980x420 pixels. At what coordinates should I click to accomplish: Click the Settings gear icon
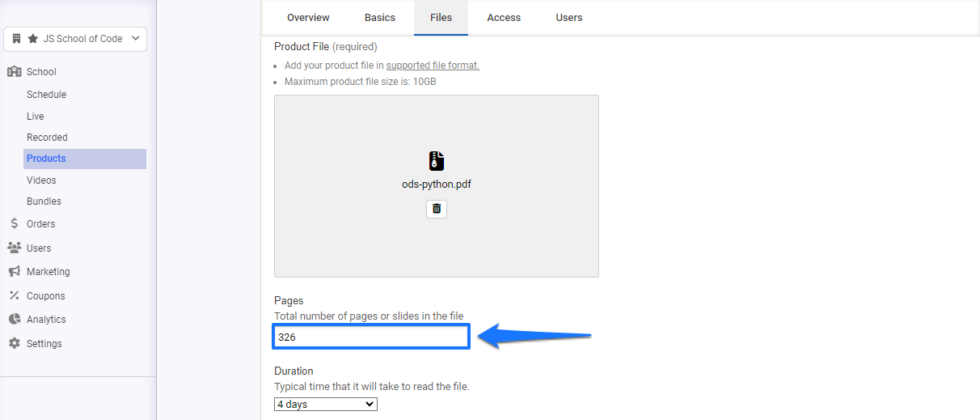point(14,343)
